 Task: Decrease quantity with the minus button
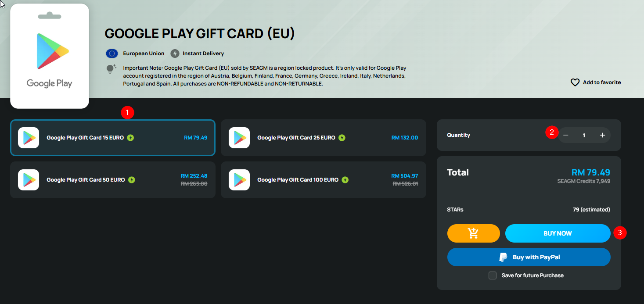(x=566, y=135)
